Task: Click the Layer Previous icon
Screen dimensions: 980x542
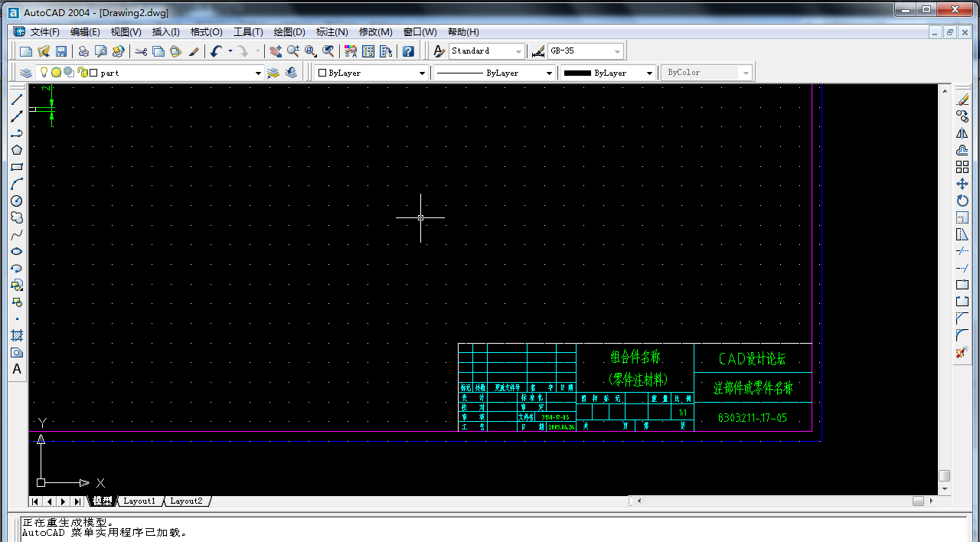Action: point(291,73)
